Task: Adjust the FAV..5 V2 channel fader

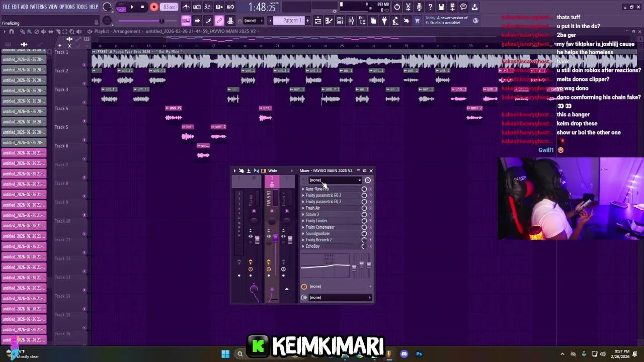Action: click(x=275, y=237)
